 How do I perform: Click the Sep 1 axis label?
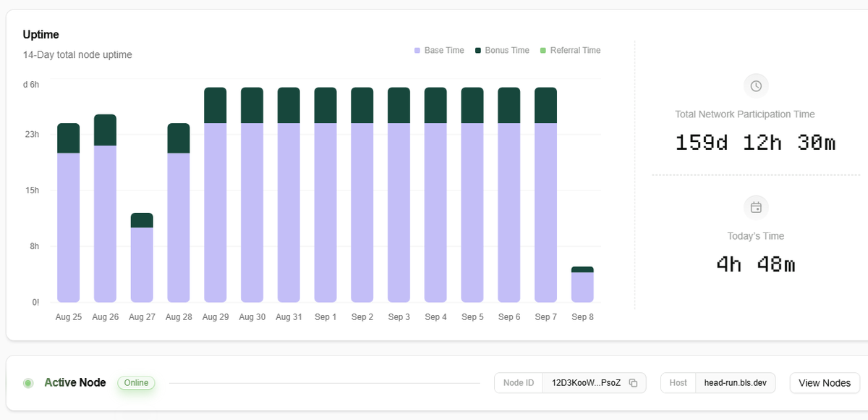point(325,317)
